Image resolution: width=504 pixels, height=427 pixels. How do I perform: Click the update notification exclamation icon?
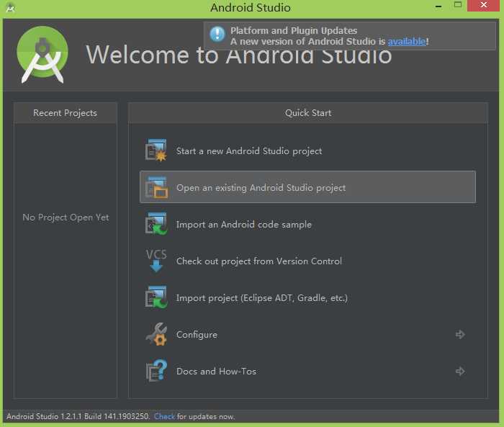tap(217, 34)
